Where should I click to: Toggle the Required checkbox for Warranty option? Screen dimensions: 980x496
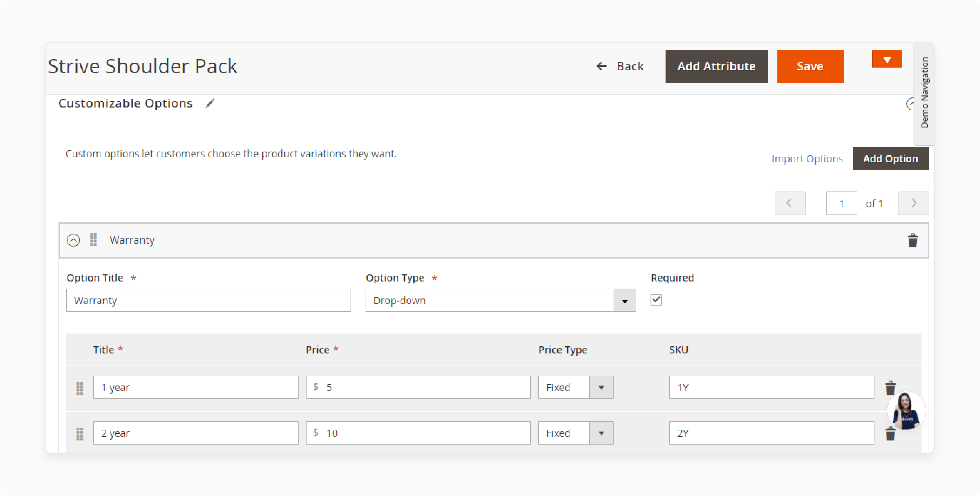[x=656, y=300]
